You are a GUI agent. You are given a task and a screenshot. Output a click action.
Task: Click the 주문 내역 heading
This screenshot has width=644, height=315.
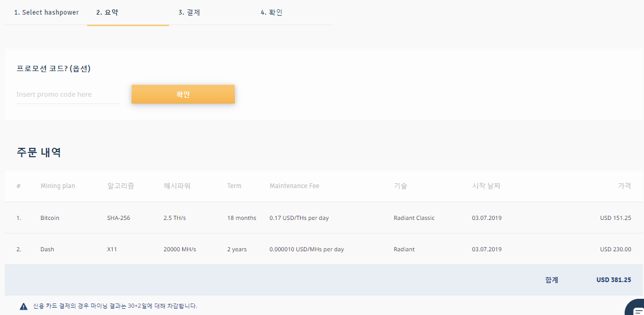[39, 153]
